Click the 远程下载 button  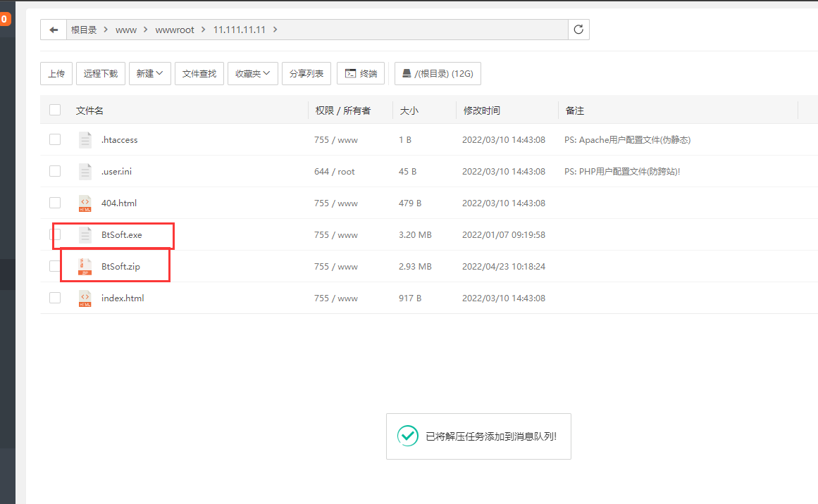pos(101,73)
